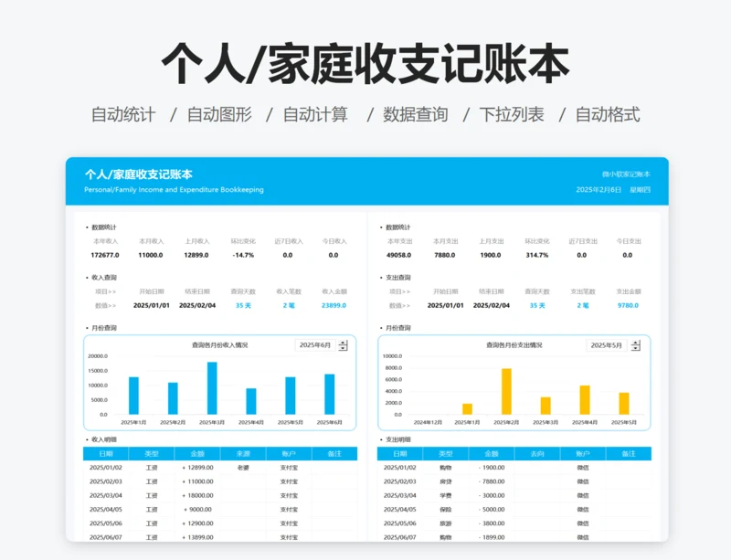The image size is (731, 560).
Task: Click the yellow 2025年1月 expenditure bar
Action: pos(467,409)
